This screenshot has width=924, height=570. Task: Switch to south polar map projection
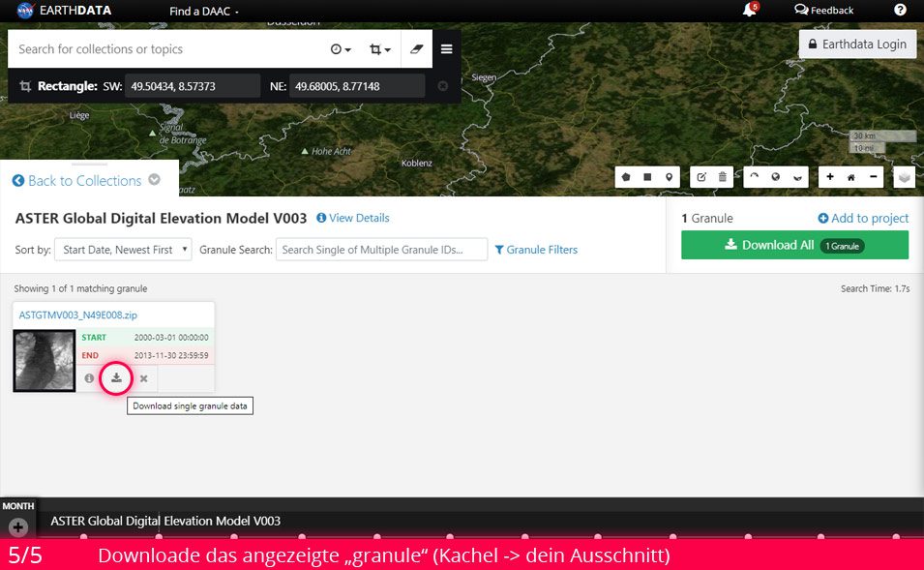797,177
